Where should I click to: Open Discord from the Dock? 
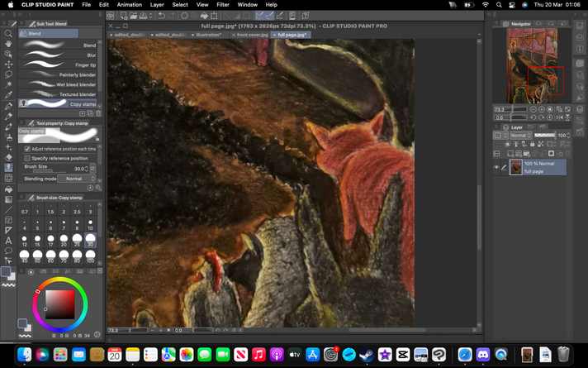tap(483, 354)
